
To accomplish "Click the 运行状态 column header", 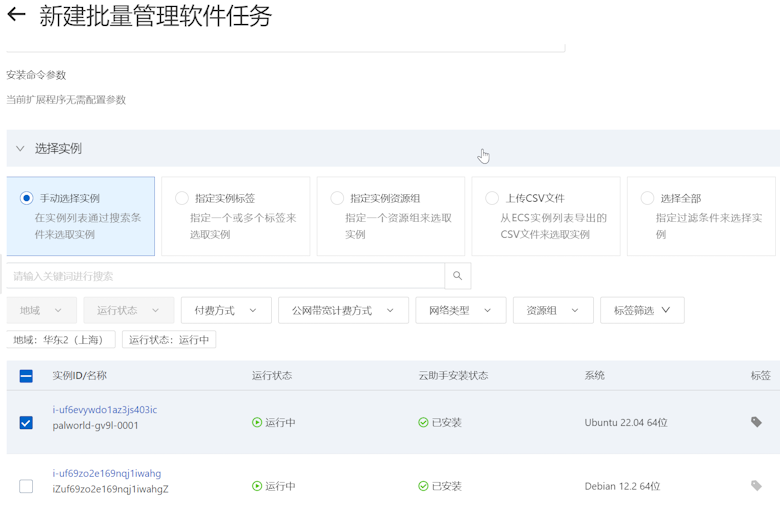I will pyautogui.click(x=272, y=376).
